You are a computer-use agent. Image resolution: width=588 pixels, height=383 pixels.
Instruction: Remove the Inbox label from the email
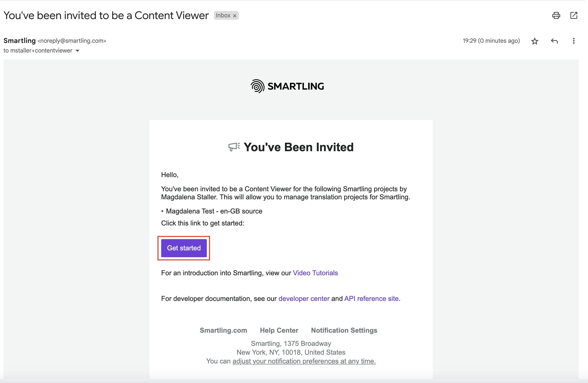[x=234, y=16]
